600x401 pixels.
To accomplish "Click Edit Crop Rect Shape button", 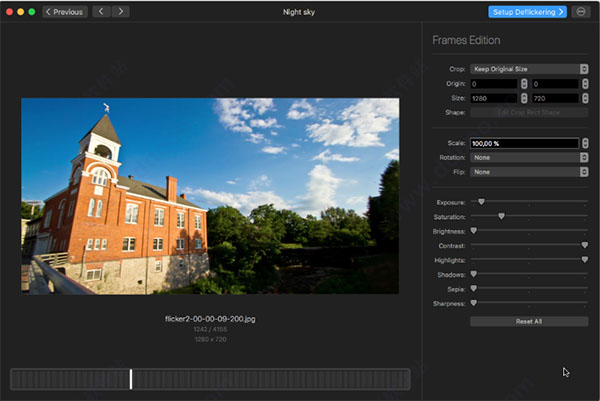I will [529, 112].
